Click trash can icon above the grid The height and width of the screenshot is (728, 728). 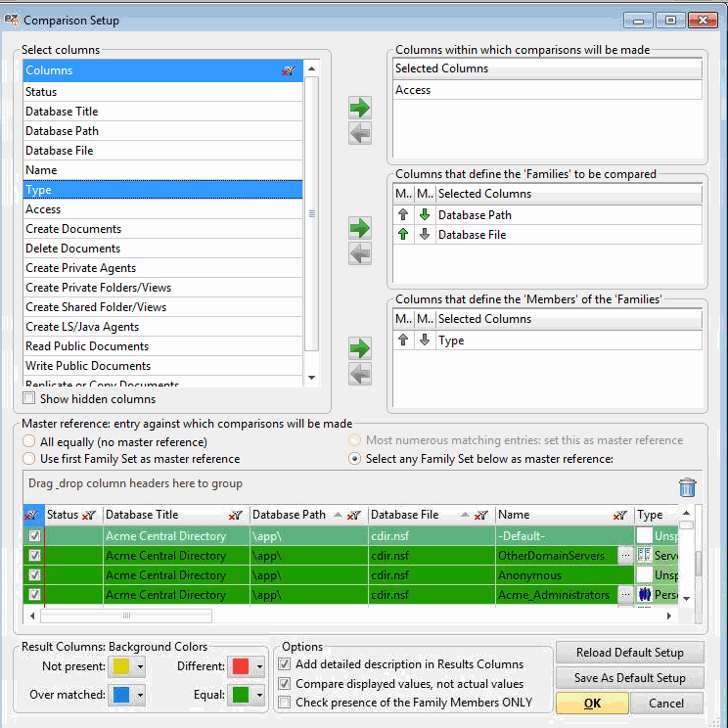(x=688, y=487)
